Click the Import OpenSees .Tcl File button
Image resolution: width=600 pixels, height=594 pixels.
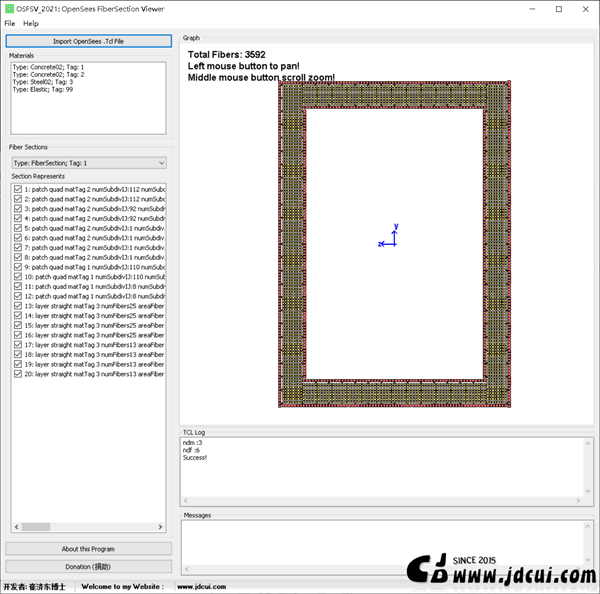pos(88,41)
